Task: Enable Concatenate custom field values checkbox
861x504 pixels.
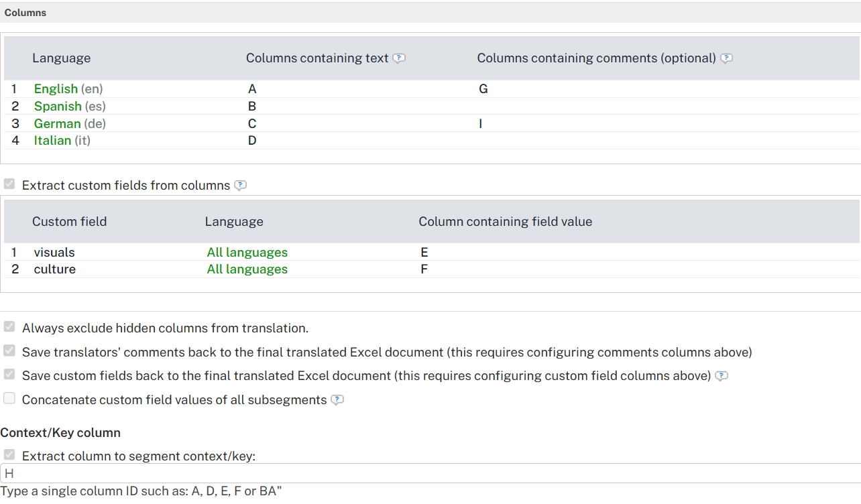Action: pyautogui.click(x=9, y=399)
